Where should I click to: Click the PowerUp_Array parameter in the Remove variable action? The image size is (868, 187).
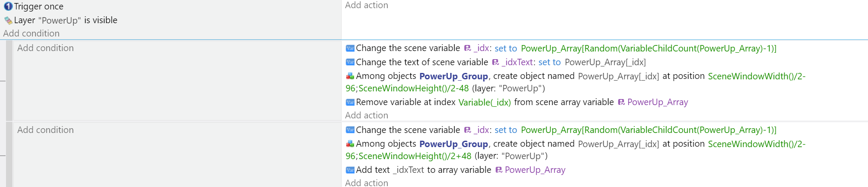point(657,102)
